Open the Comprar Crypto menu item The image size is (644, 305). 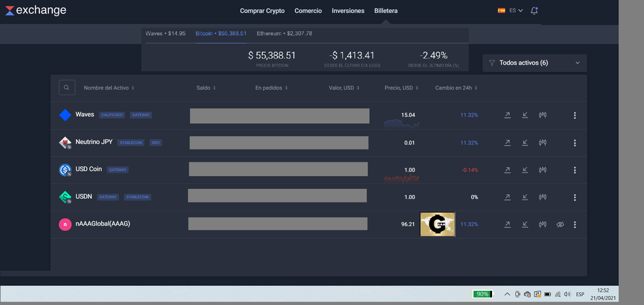click(x=263, y=11)
